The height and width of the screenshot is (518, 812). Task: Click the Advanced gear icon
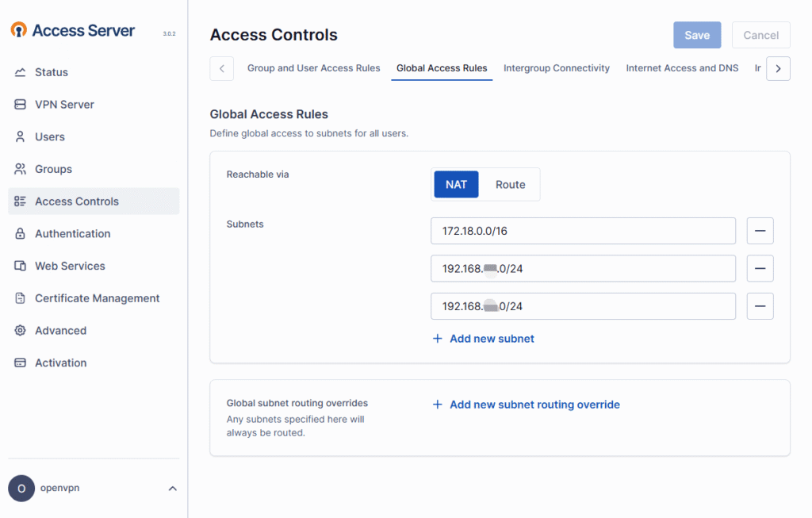coord(21,331)
